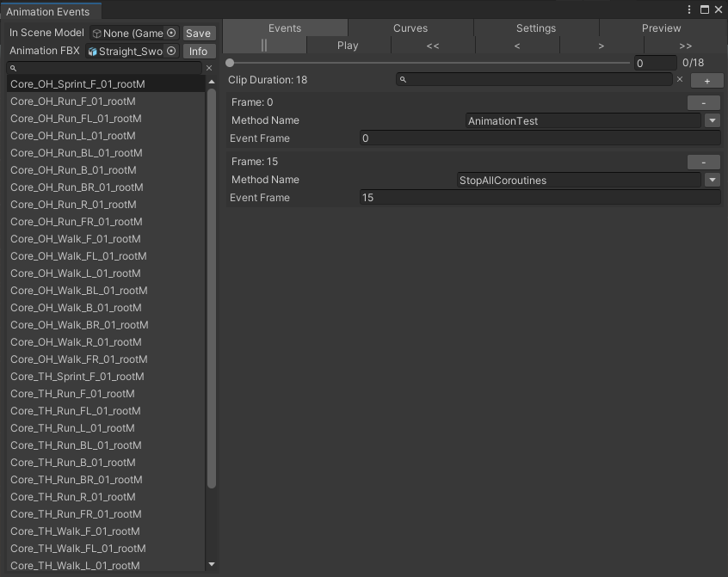The height and width of the screenshot is (577, 728).
Task: Switch to the Preview tab
Action: click(x=662, y=28)
